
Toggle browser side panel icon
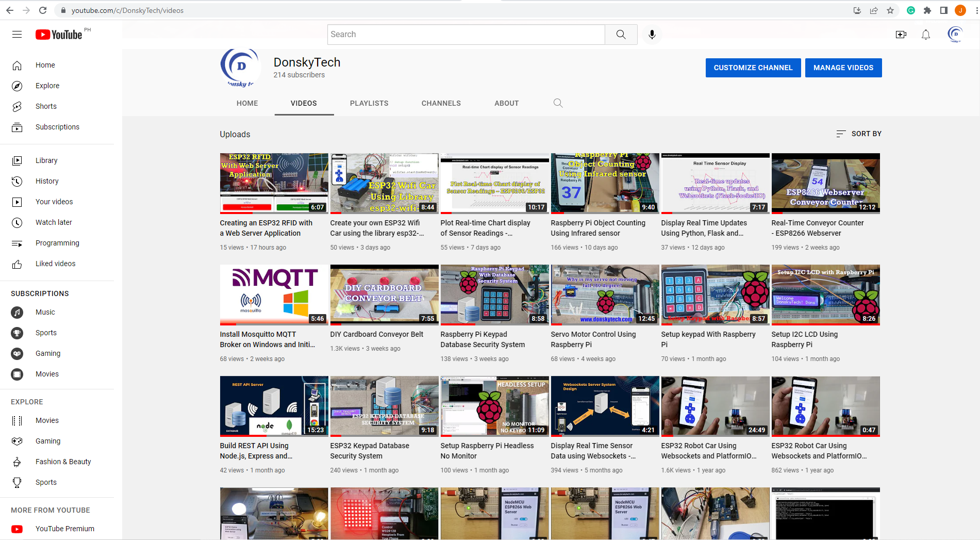[944, 10]
